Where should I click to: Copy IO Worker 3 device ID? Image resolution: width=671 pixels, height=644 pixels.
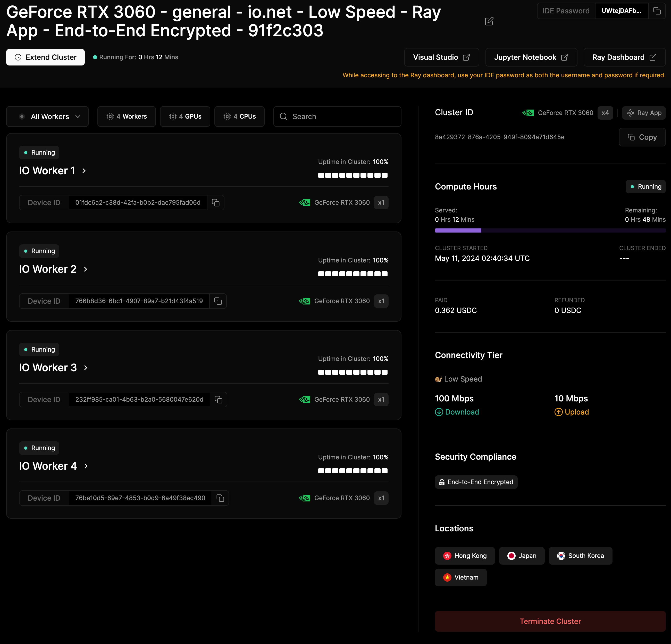tap(219, 400)
